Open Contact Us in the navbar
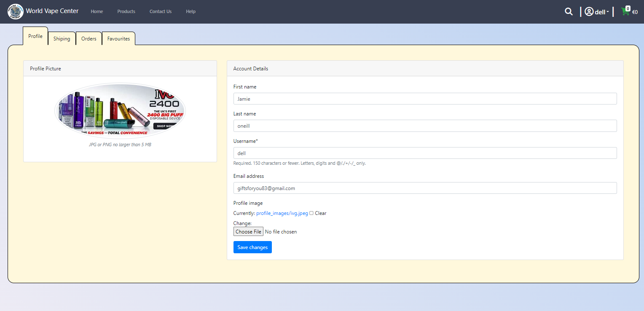 click(161, 11)
